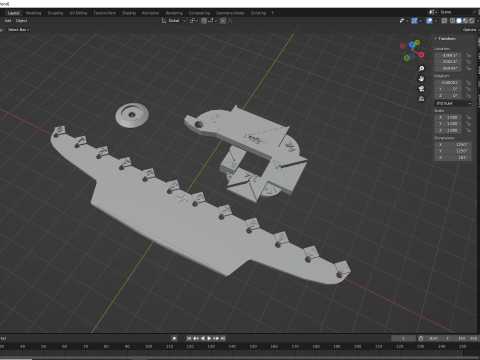Jump to the timeline start frame
Screen dimensions: 480x360
tap(189, 338)
